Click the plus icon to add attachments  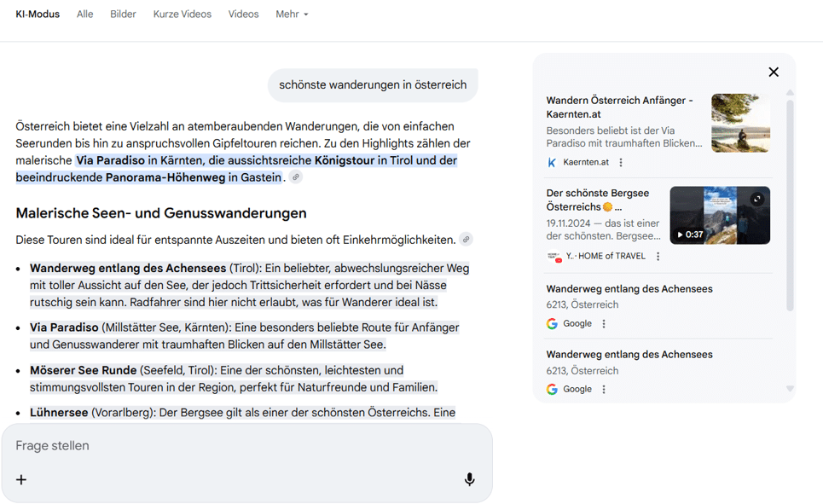click(20, 479)
